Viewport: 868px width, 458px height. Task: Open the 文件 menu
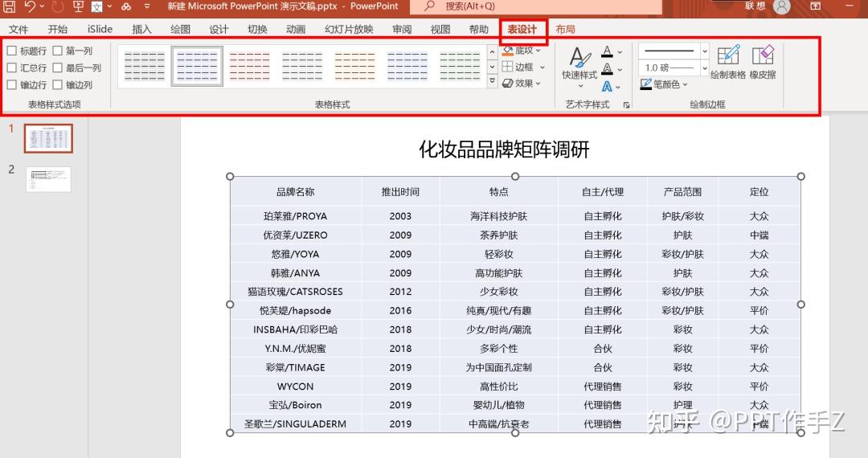tap(18, 29)
